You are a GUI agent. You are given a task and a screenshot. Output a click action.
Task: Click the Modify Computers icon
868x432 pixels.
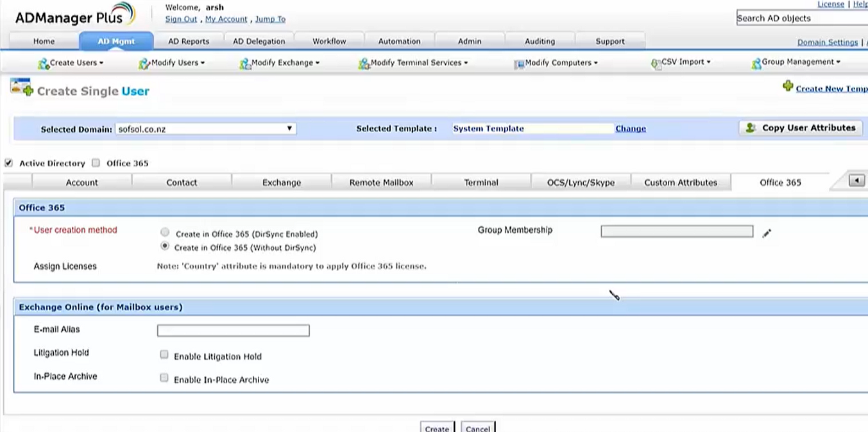(x=519, y=63)
